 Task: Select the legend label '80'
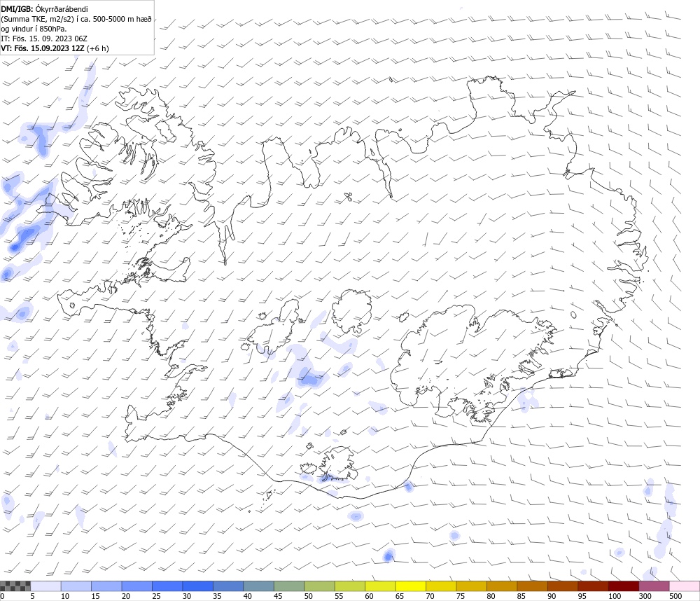tap(491, 596)
